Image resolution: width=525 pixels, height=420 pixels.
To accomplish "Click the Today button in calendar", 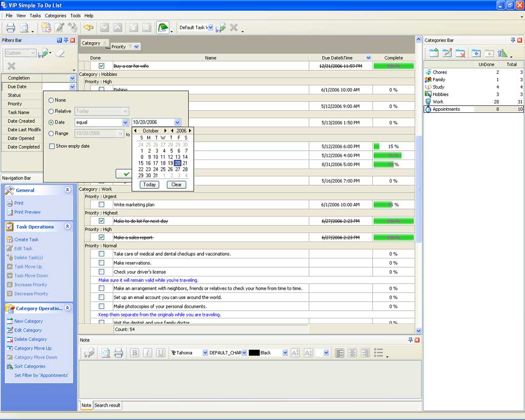I will point(149,185).
